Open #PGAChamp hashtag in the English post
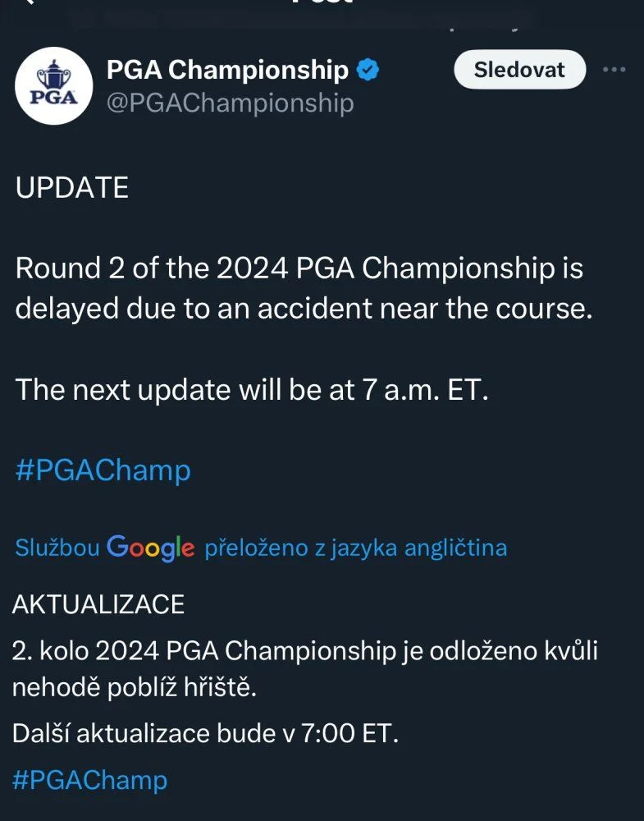This screenshot has width=644, height=821. click(103, 470)
